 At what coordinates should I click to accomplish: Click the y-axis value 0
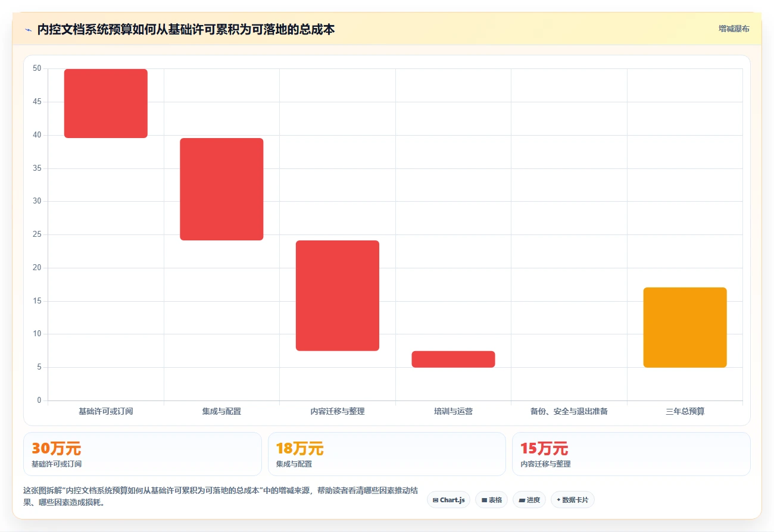click(39, 400)
